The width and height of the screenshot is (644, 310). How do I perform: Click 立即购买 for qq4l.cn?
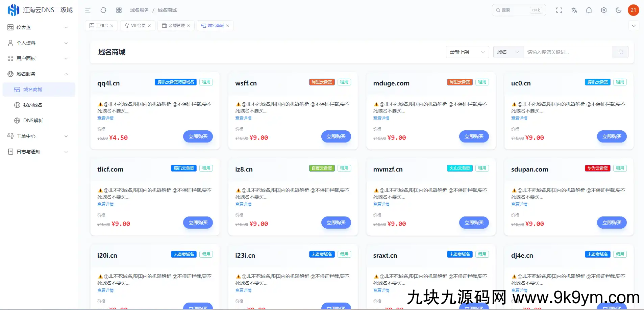click(x=198, y=136)
